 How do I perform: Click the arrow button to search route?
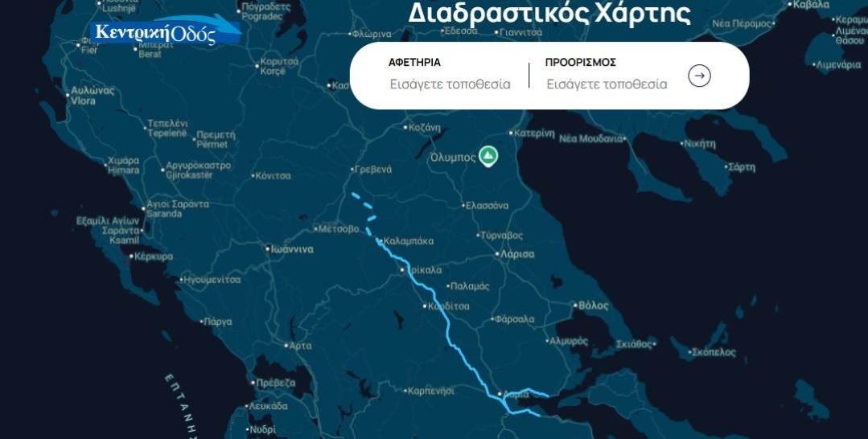point(699,76)
